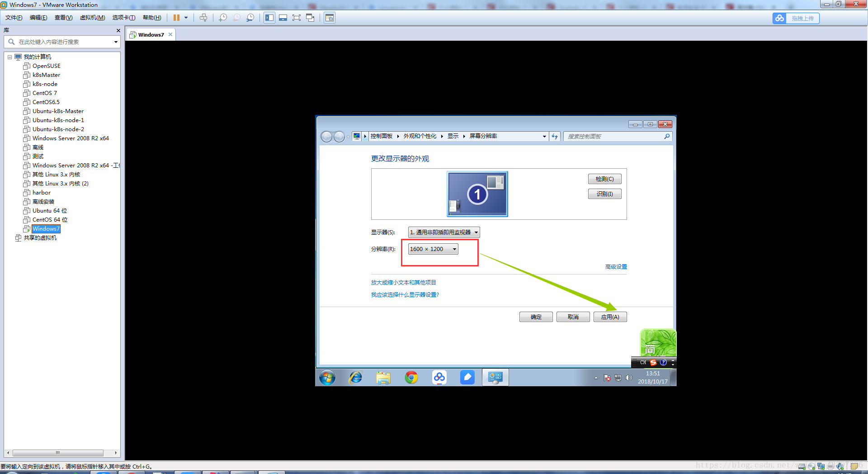
Task: Open Windows Explorer folder in guest taskbar
Action: (x=383, y=377)
